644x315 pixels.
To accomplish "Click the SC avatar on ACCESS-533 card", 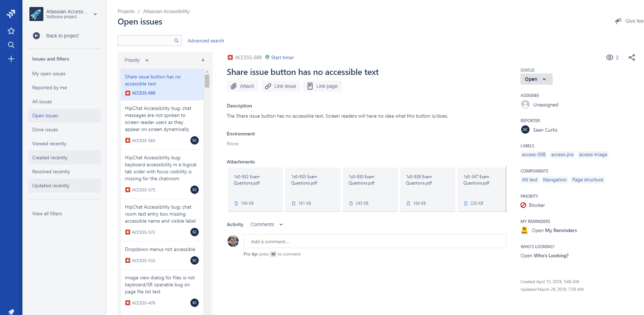I will [x=195, y=260].
